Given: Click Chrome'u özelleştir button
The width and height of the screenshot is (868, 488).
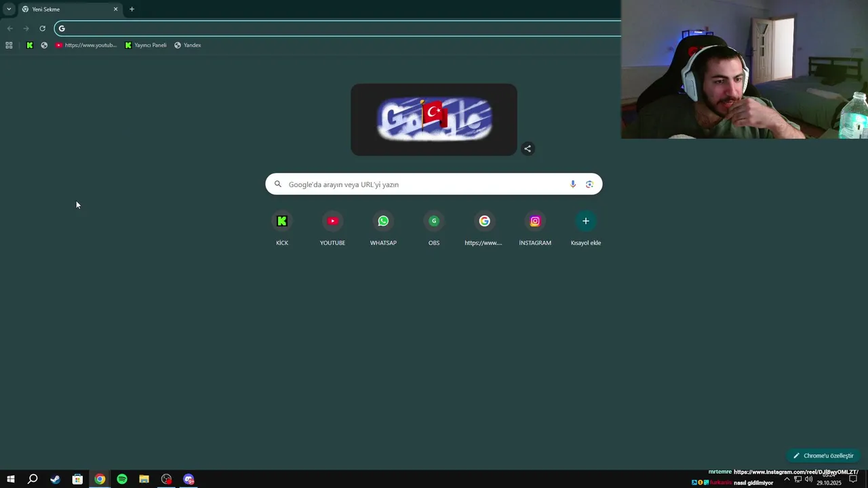Looking at the screenshot, I should 823,455.
